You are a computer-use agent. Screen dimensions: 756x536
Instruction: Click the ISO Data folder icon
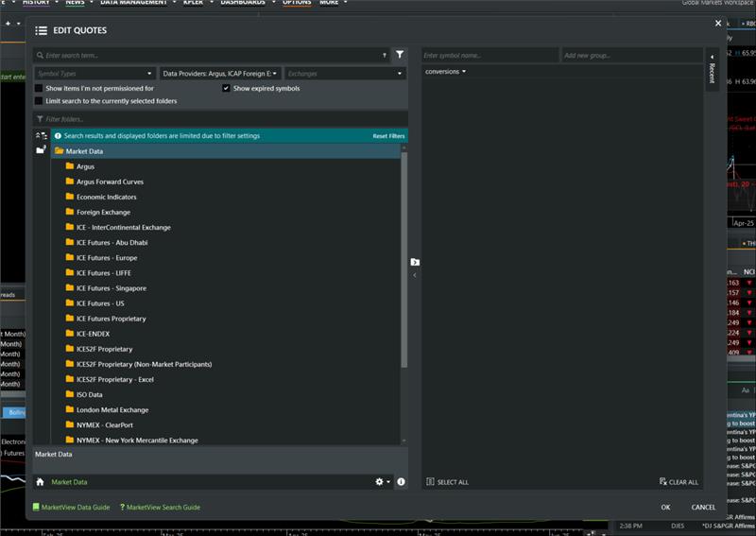click(70, 394)
